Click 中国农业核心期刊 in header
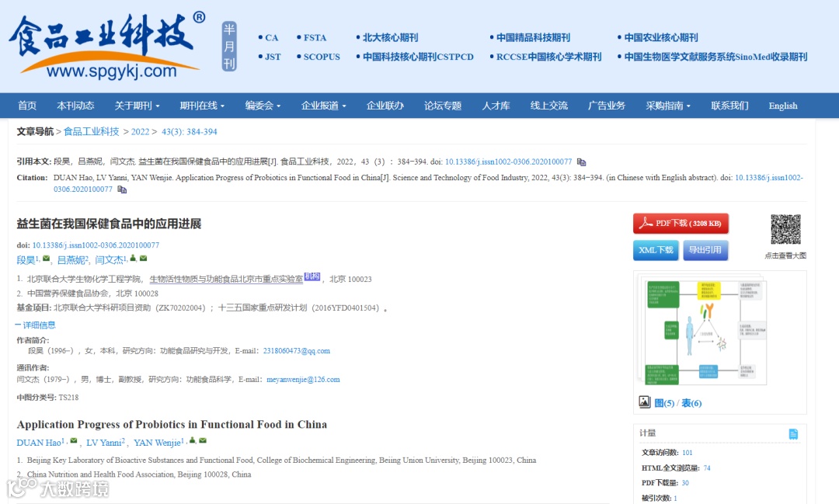Screen dimensions: 839x504 pyautogui.click(x=661, y=37)
